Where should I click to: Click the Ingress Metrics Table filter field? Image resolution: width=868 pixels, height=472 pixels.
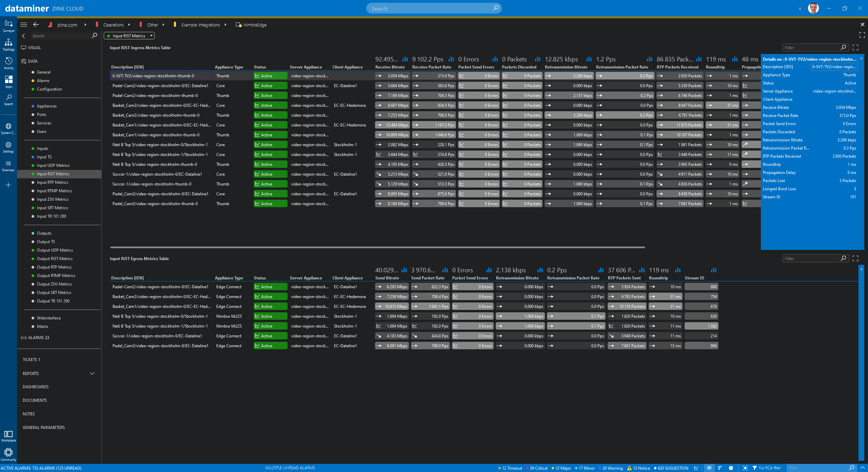815,48
